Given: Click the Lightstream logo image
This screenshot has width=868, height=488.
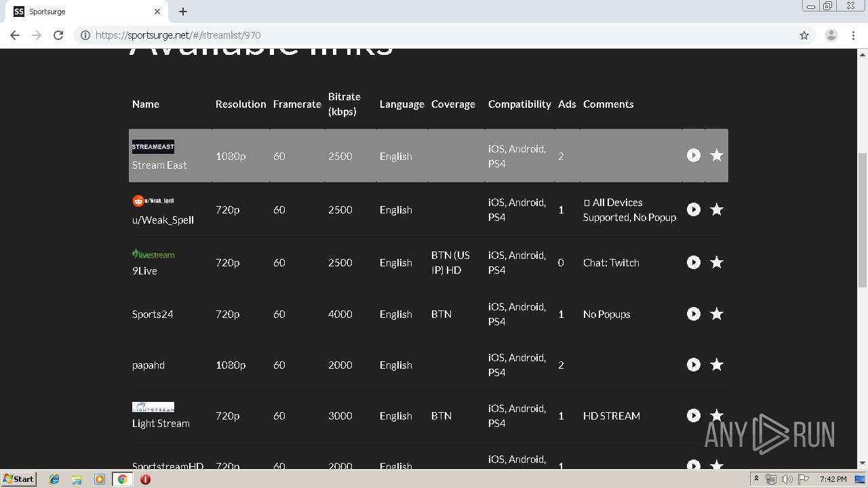Looking at the screenshot, I should click(x=153, y=407).
